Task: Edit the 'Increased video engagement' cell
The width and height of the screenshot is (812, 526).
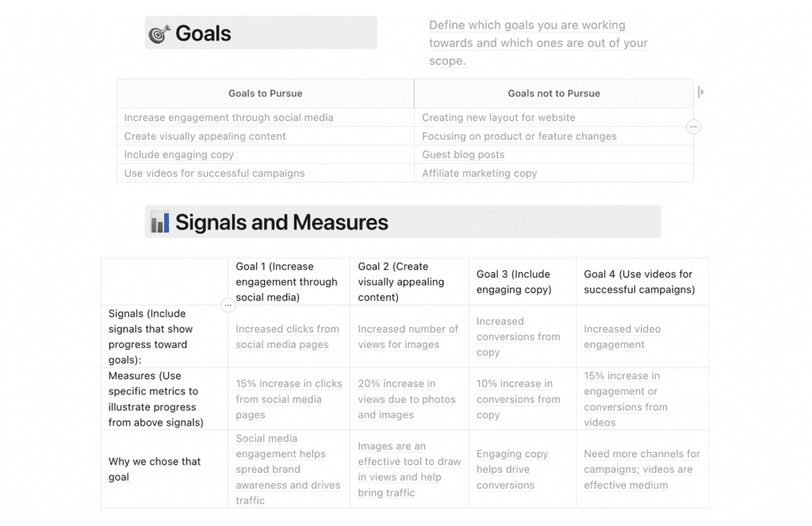Action: [x=642, y=337]
